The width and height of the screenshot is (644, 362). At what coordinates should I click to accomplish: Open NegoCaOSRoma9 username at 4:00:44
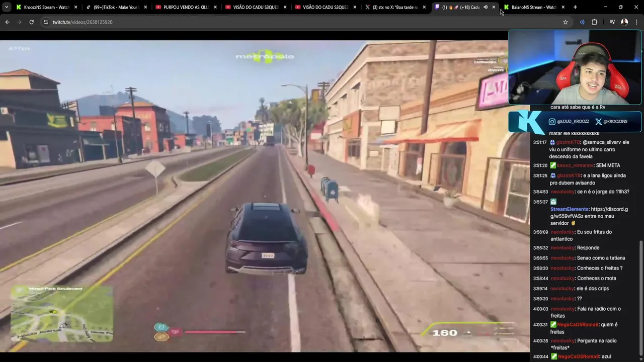(x=578, y=356)
